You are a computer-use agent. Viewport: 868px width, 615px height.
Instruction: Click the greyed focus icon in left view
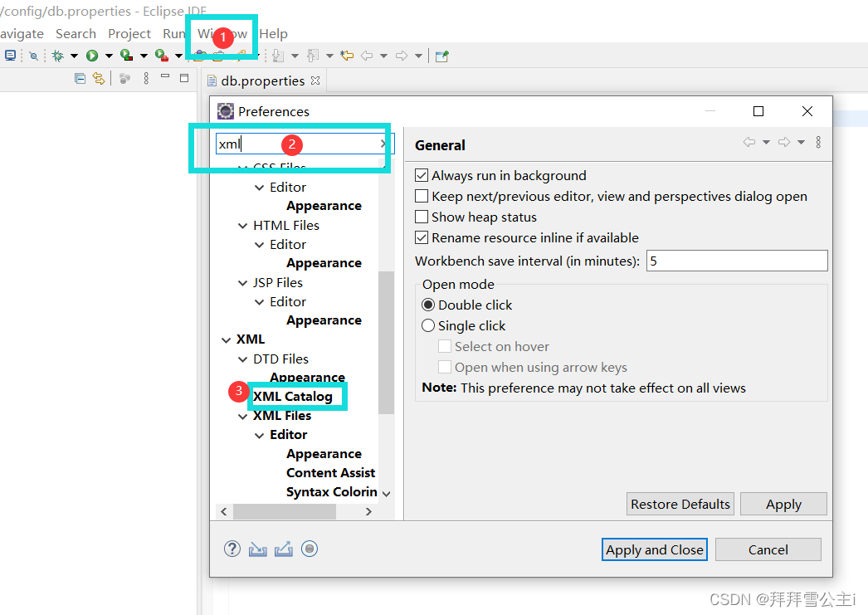pyautogui.click(x=125, y=79)
